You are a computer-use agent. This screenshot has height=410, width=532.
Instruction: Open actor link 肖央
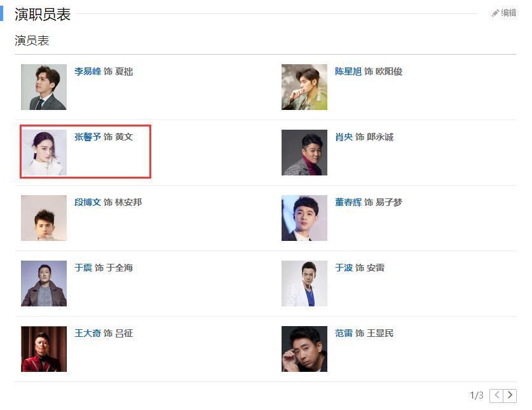pos(344,137)
